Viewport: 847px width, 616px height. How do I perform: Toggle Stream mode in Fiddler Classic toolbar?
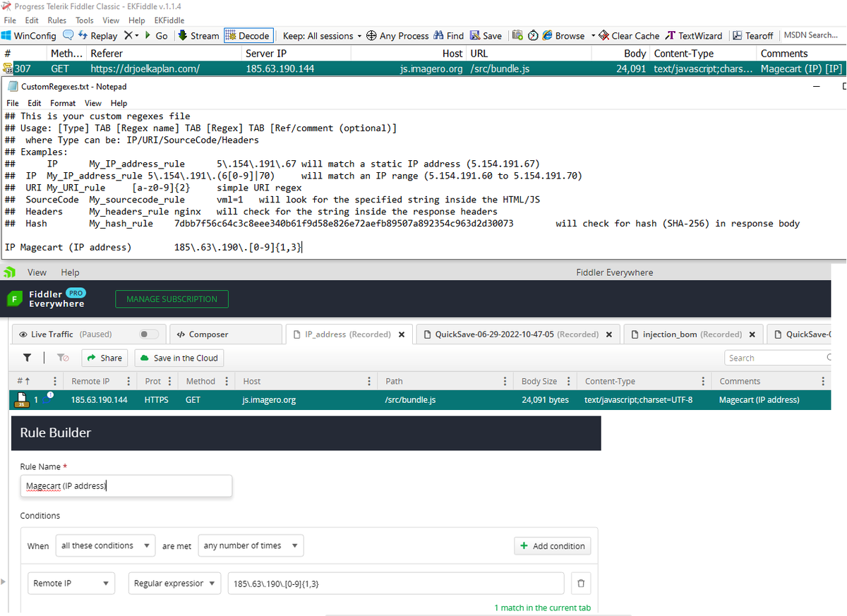(x=199, y=35)
